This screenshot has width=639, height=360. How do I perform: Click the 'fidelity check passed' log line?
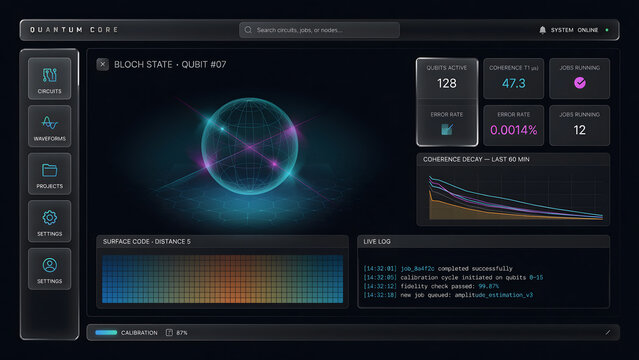coord(431,286)
